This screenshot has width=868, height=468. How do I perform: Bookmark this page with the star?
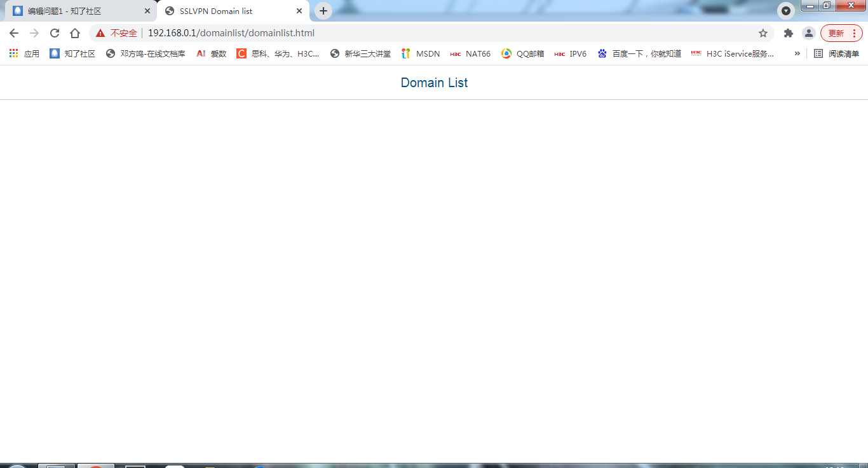763,33
